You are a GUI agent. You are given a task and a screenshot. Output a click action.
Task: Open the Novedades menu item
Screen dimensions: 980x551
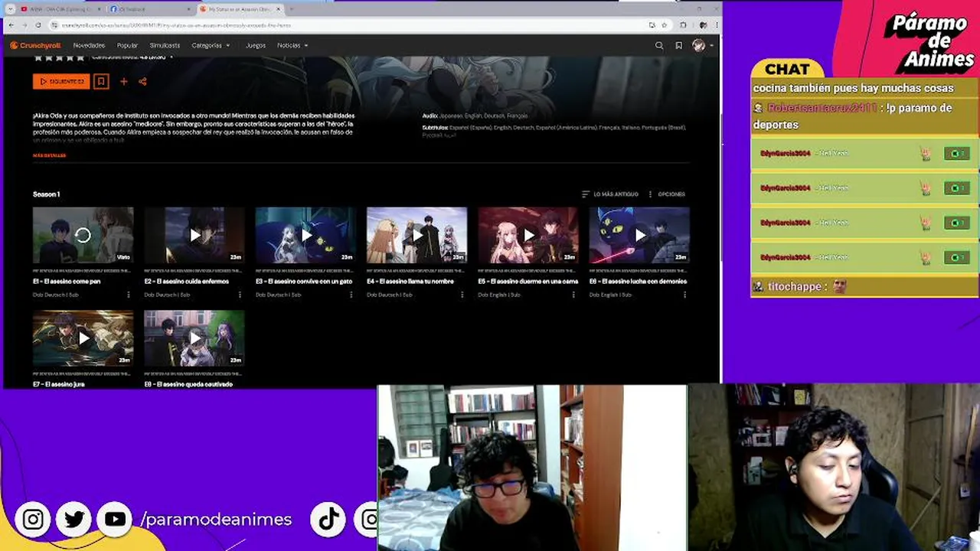(x=89, y=46)
